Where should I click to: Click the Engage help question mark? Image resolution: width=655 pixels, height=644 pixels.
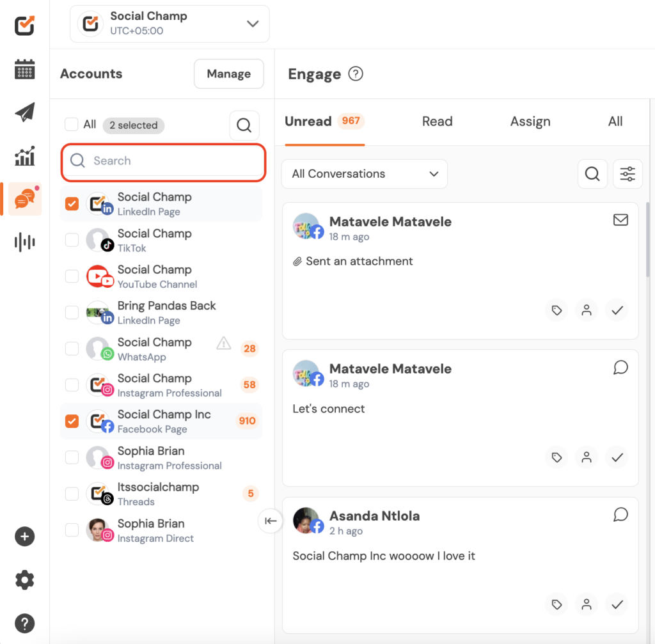(356, 74)
